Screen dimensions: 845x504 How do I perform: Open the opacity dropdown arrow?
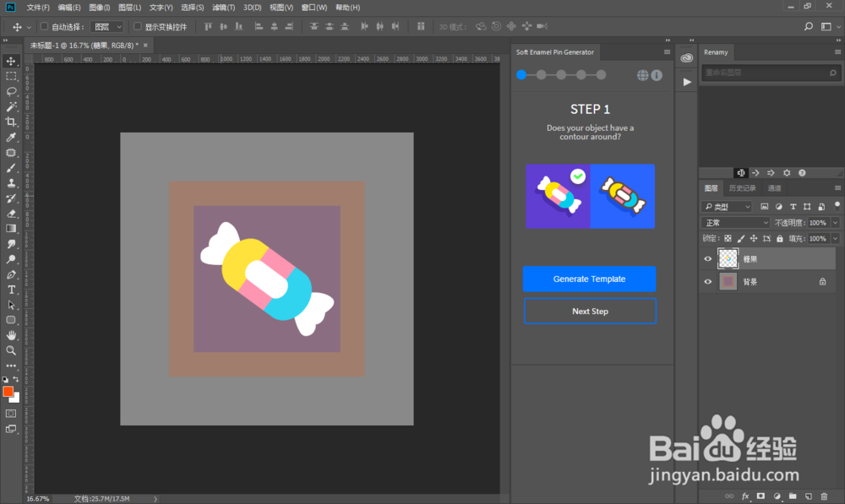click(x=836, y=222)
